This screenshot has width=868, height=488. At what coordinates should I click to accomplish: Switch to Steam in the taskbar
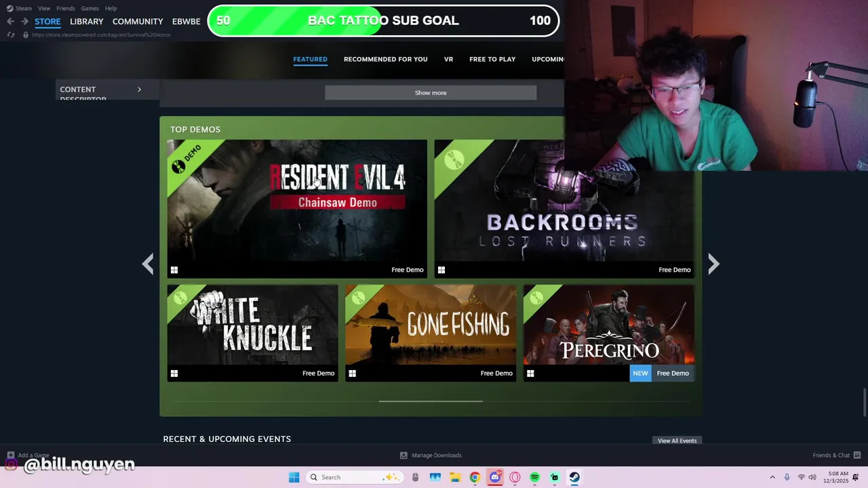tap(574, 477)
